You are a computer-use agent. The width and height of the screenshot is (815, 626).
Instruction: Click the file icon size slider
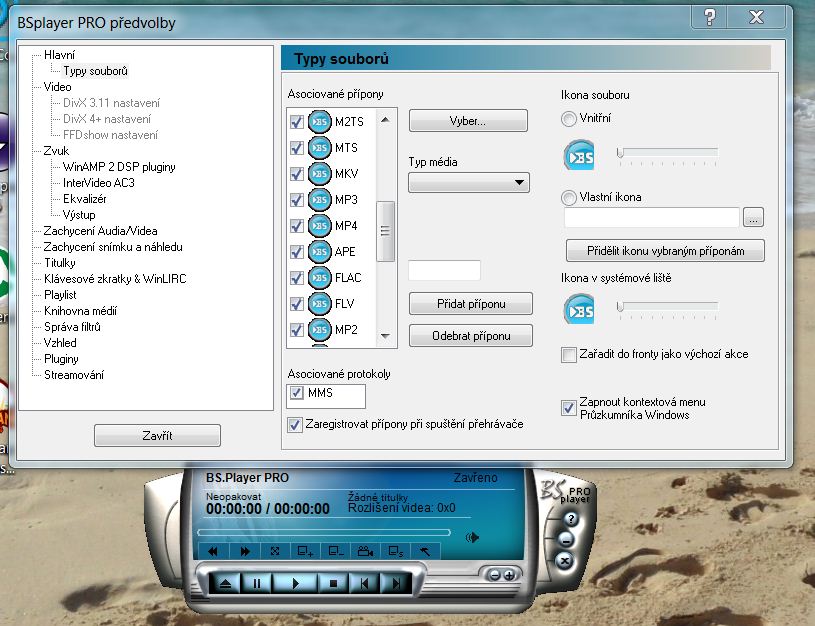tap(667, 153)
